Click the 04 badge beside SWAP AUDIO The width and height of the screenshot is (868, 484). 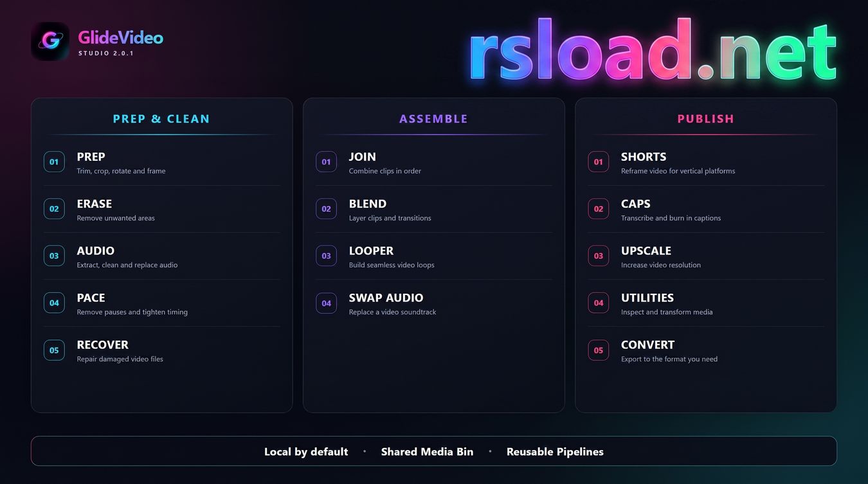326,303
